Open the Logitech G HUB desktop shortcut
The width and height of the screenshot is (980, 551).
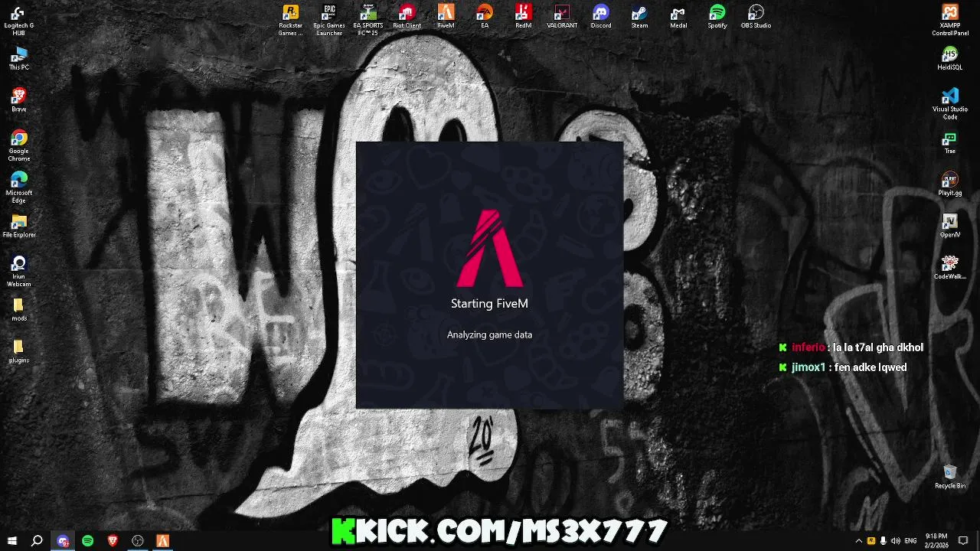tap(18, 20)
